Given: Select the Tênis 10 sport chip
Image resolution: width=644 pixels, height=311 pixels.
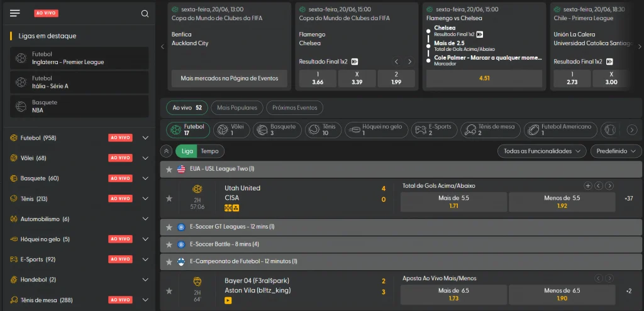Looking at the screenshot, I should pos(323,130).
